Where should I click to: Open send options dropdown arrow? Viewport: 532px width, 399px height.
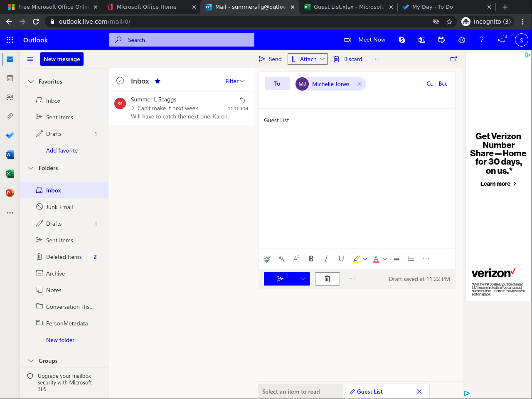click(x=303, y=279)
